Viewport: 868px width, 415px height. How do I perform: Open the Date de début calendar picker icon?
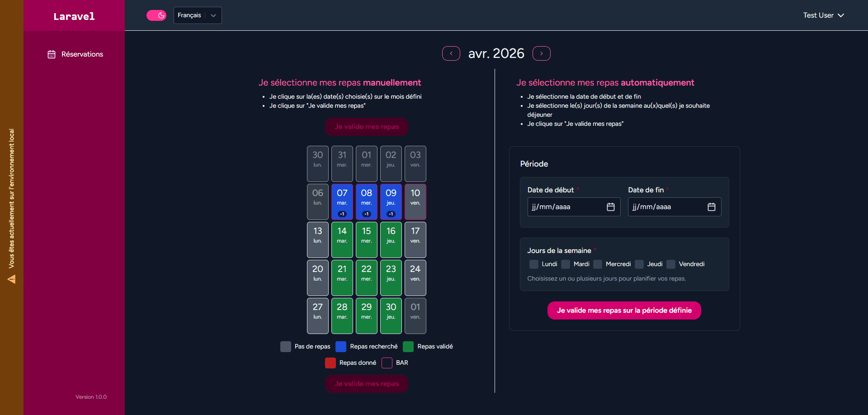click(610, 207)
